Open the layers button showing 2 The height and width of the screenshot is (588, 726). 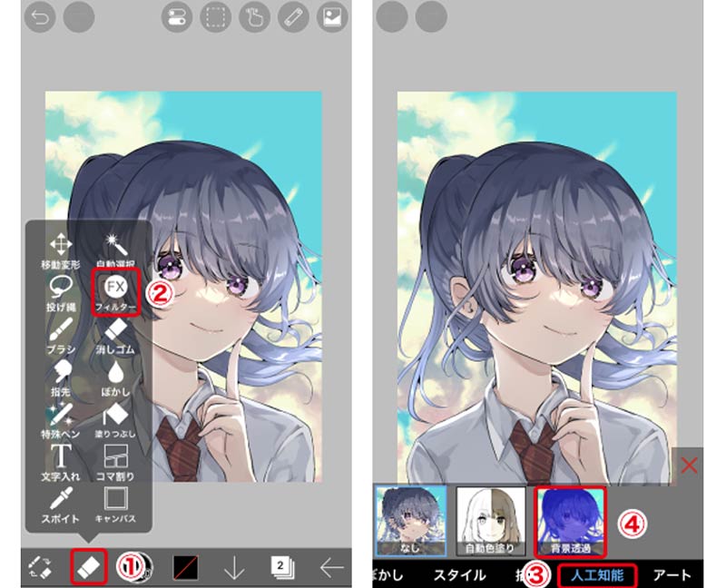point(283,566)
